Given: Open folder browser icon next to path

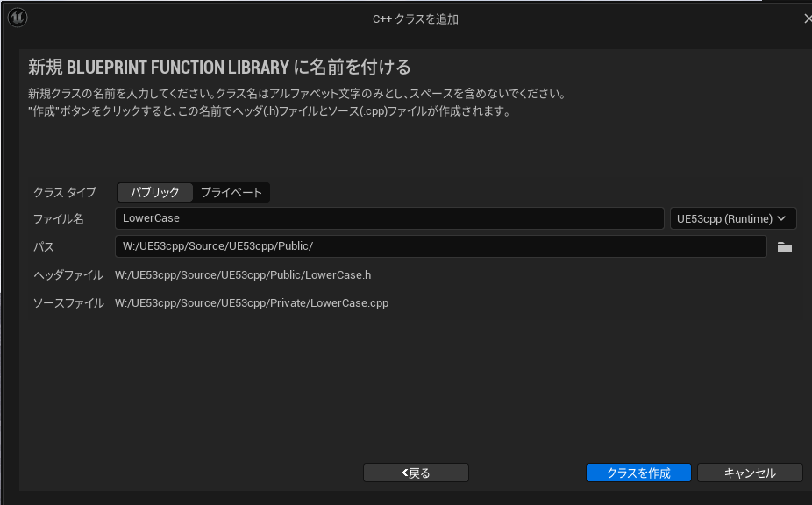Looking at the screenshot, I should click(x=785, y=247).
